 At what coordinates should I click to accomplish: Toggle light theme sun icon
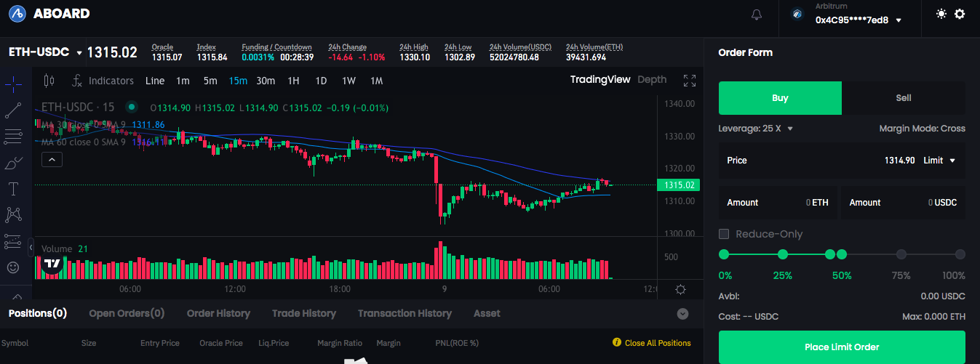(941, 14)
